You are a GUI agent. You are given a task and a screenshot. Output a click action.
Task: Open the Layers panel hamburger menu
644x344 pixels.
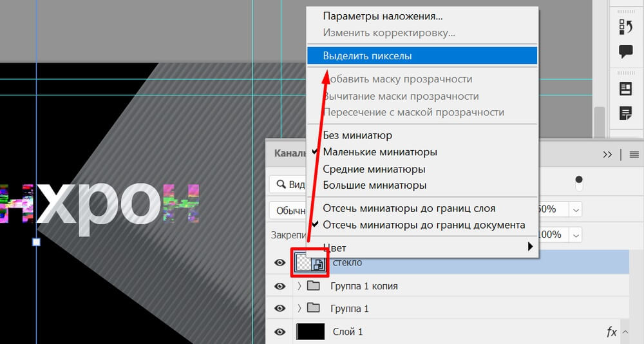[634, 155]
